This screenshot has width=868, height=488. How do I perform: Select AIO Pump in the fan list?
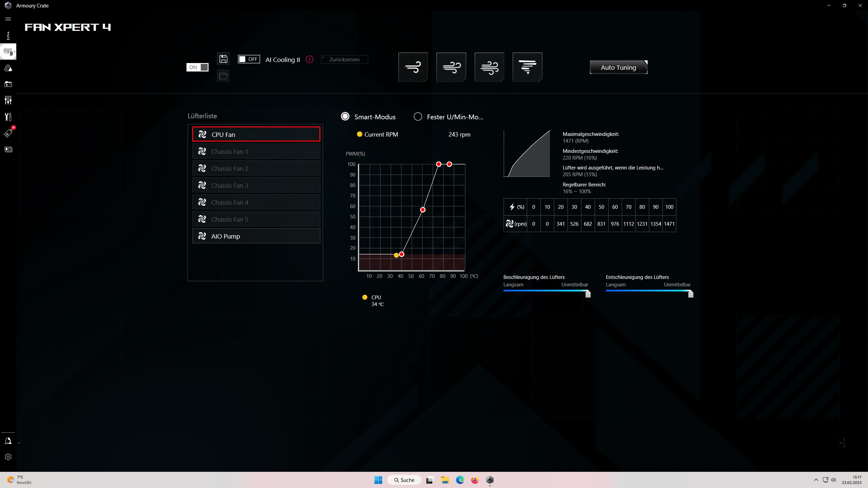point(256,236)
